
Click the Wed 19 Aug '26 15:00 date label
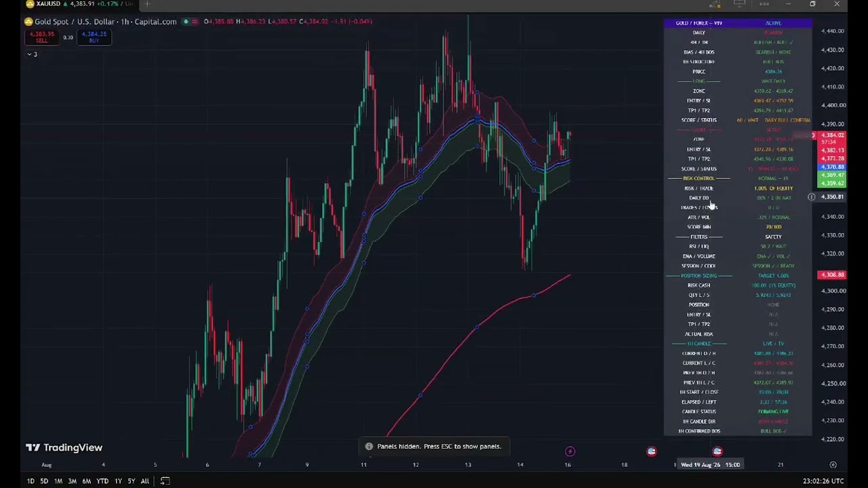[x=710, y=465]
